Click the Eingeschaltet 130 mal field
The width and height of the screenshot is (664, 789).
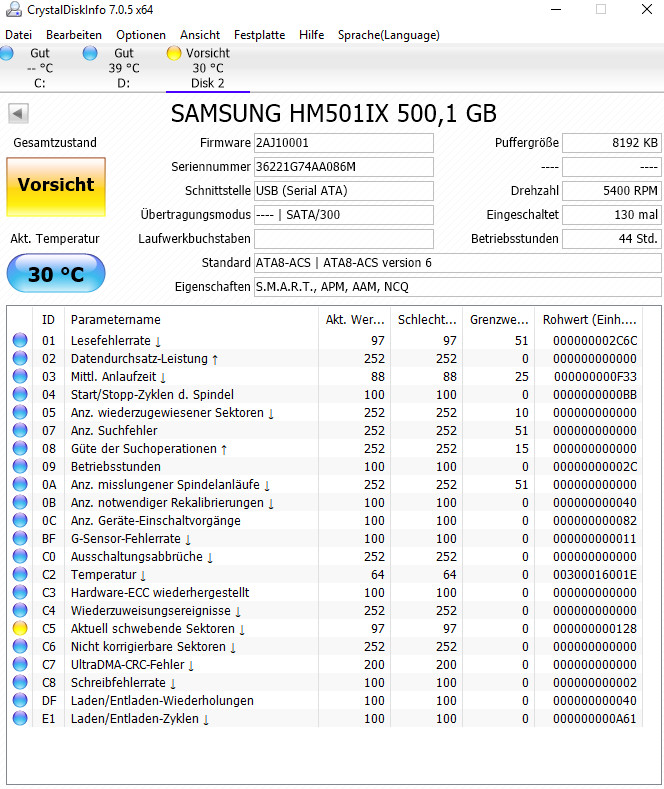(612, 215)
